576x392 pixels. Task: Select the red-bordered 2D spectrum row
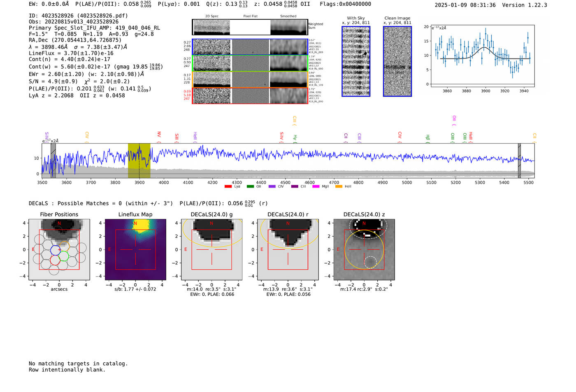pos(250,96)
